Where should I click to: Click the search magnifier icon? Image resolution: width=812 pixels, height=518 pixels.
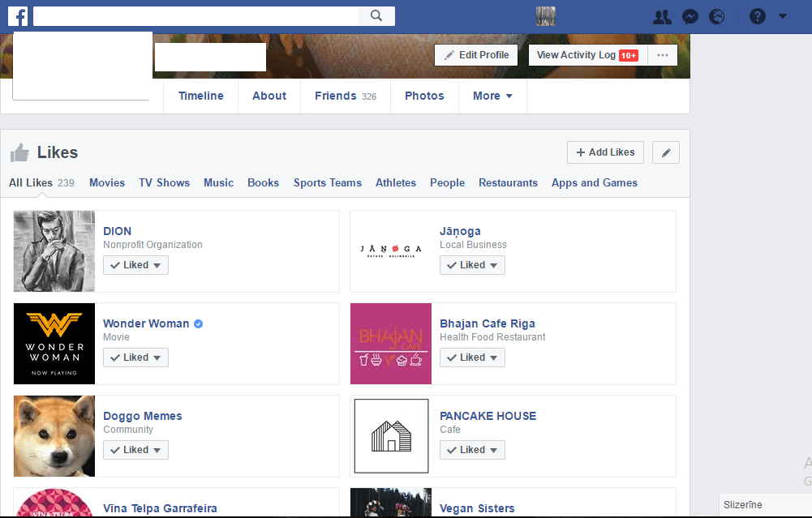pos(376,16)
